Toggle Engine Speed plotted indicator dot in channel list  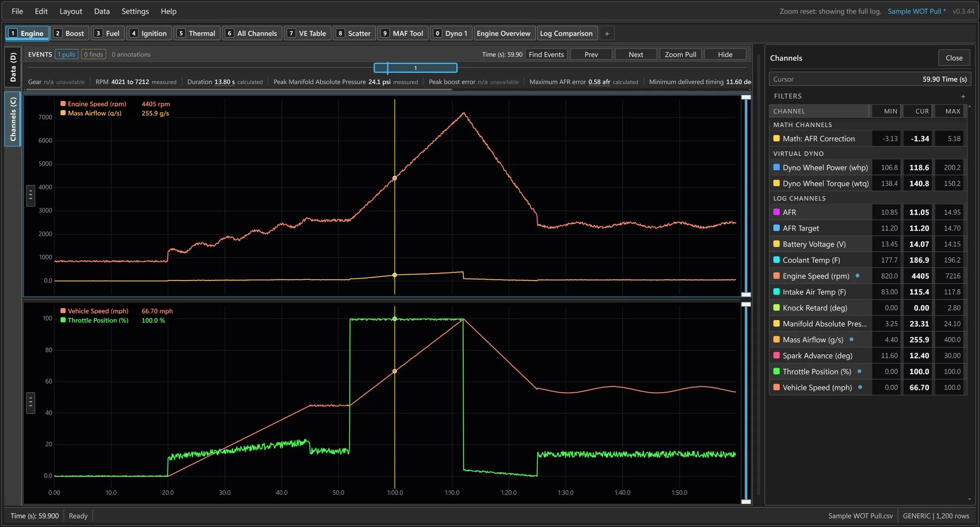(857, 276)
